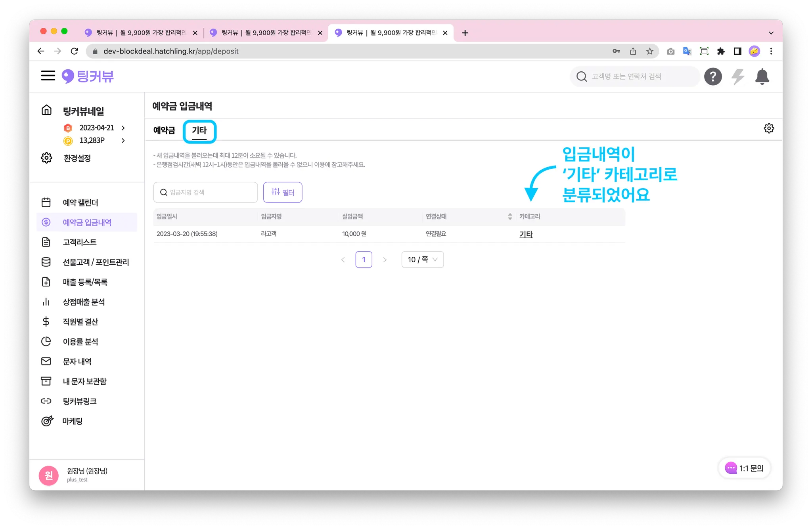This screenshot has width=812, height=529.
Task: Expand the 2023-04-21 chevron
Action: tap(123, 128)
